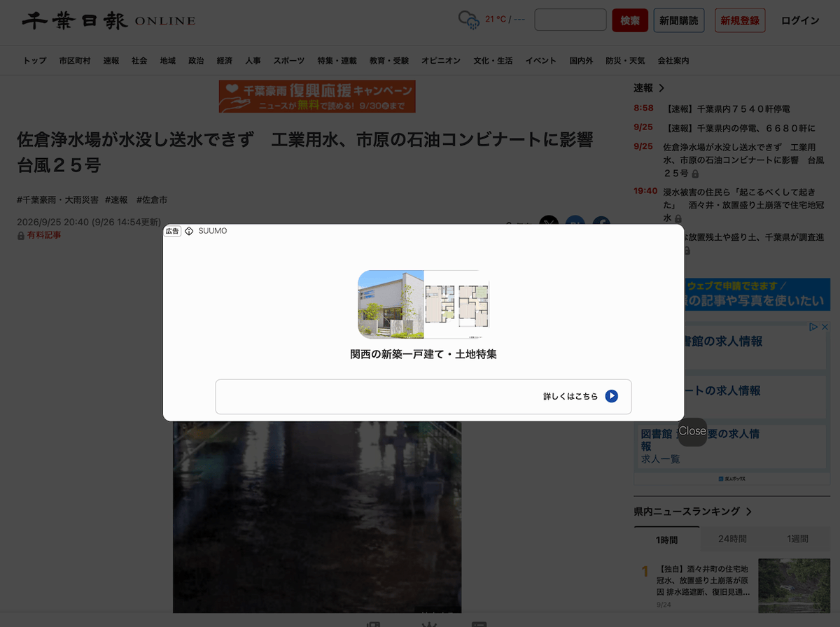840x627 pixels.
Task: Focus the header search input field
Action: 570,20
